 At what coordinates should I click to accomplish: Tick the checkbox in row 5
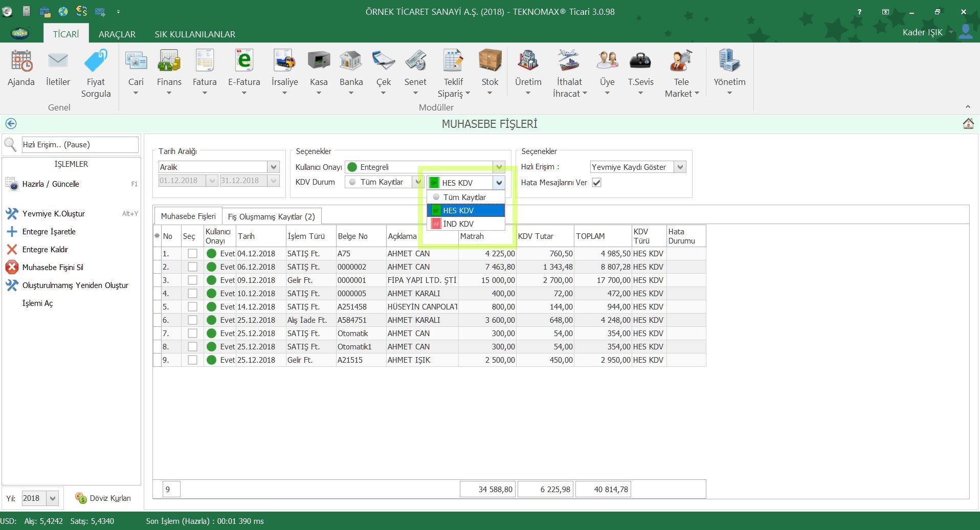[x=192, y=307]
